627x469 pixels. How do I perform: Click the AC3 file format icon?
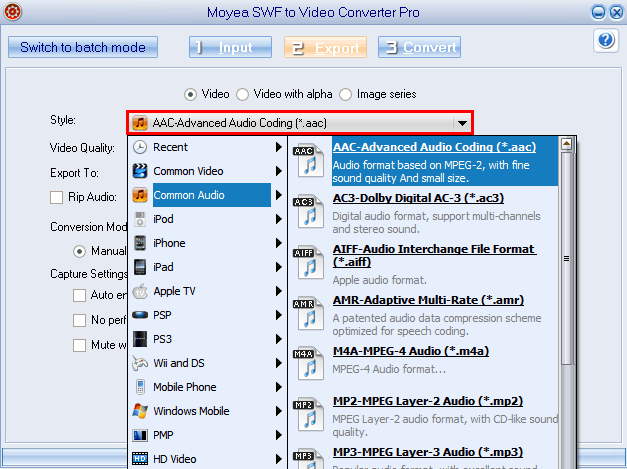tap(309, 212)
